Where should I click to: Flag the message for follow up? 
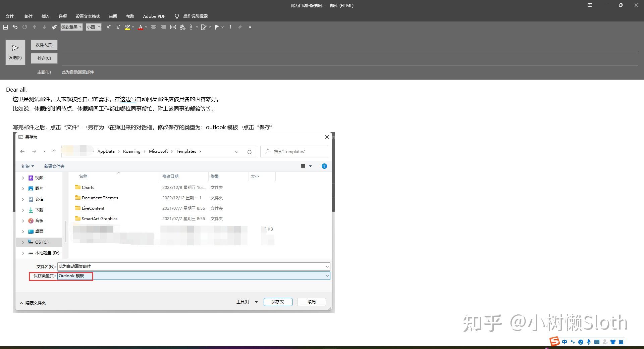(217, 27)
